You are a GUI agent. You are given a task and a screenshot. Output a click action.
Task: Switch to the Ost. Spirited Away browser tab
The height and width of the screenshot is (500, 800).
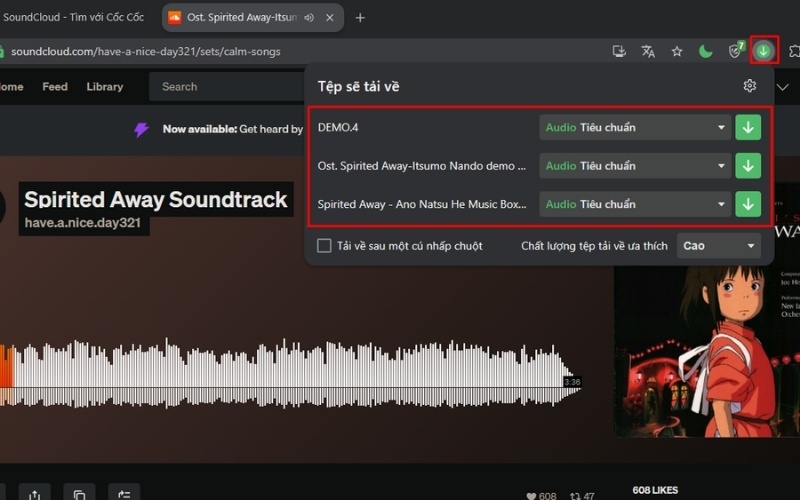[x=238, y=17]
